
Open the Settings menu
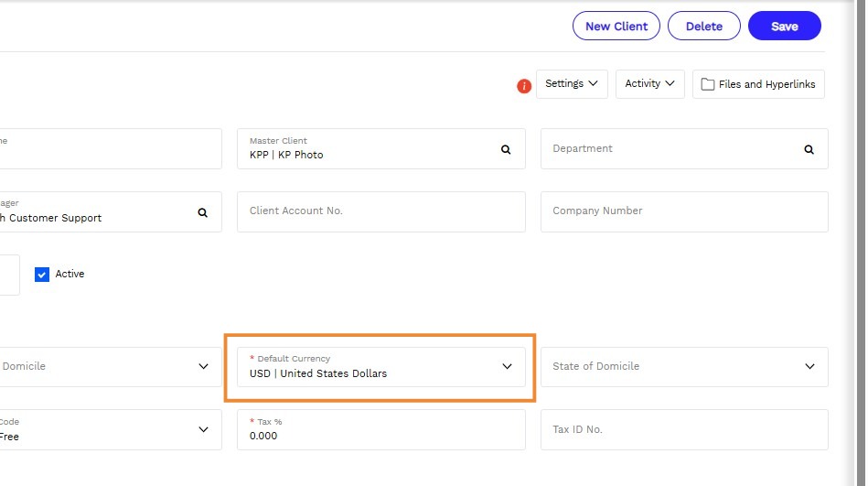572,84
